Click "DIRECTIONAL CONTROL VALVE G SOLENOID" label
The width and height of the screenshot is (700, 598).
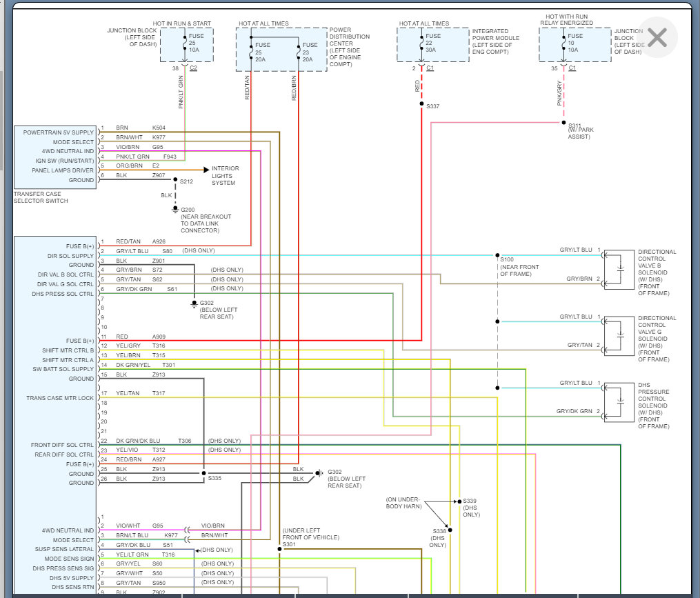[x=657, y=328]
